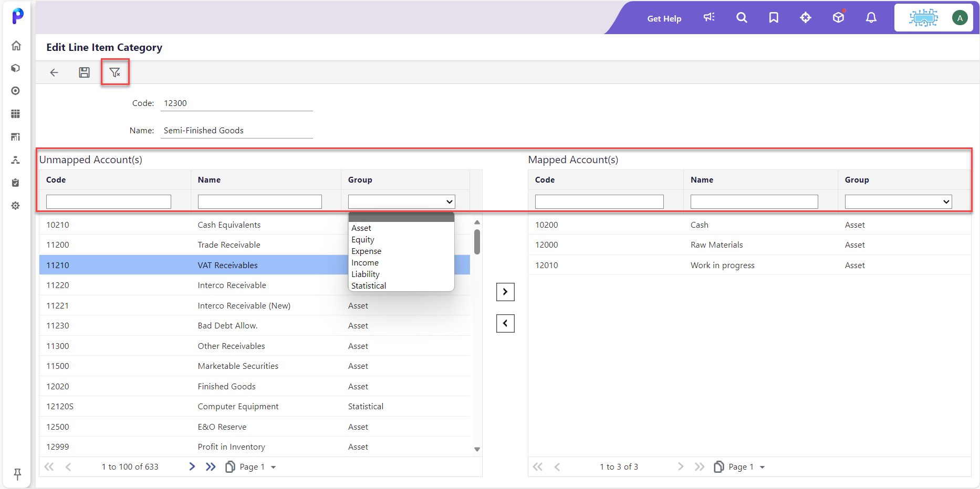Select the Trade Receivable row
This screenshot has height=489, width=980.
[255, 244]
